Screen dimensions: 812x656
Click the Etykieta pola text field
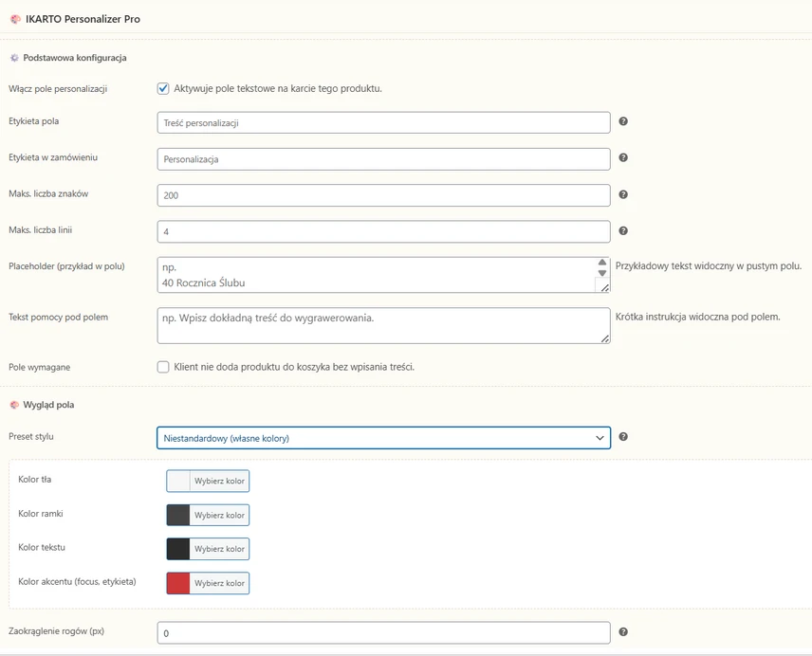click(383, 123)
